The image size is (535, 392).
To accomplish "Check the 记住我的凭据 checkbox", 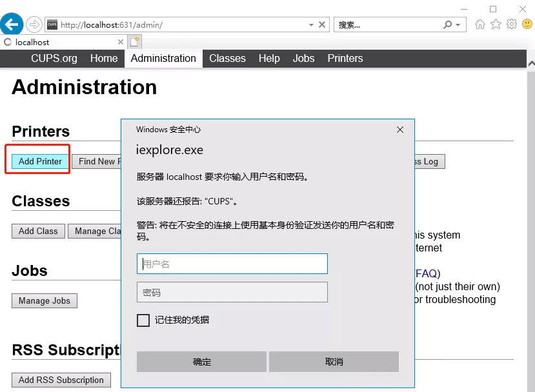I will [143, 320].
